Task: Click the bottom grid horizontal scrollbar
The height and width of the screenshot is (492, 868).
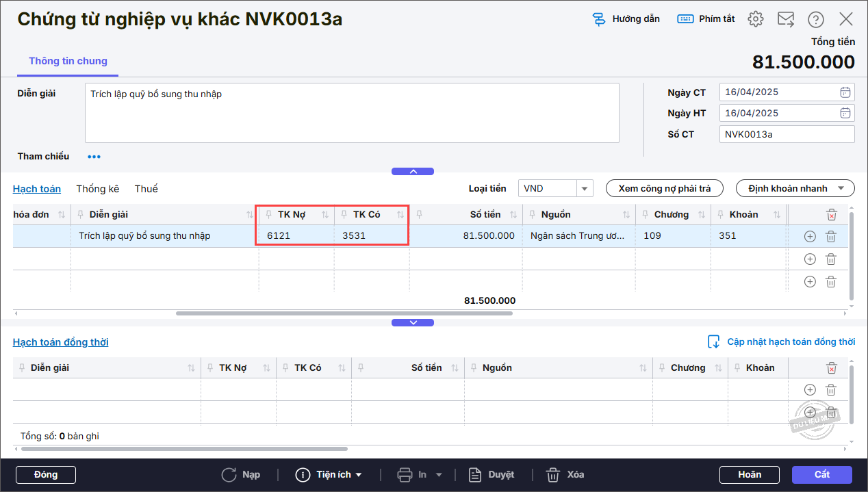Action: pyautogui.click(x=184, y=449)
